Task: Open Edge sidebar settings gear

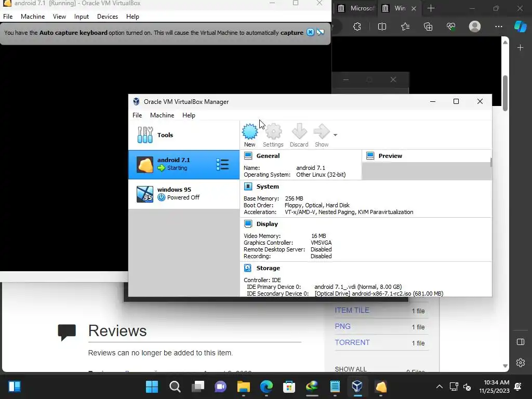Action: [x=521, y=363]
